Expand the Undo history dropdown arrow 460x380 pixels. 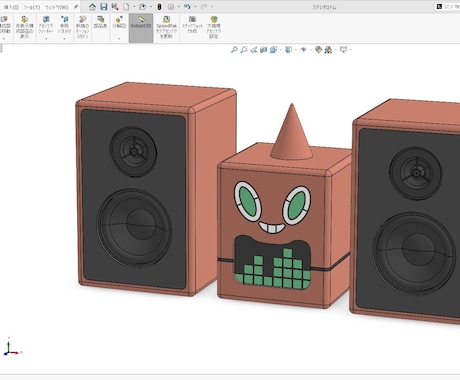coord(195,7)
